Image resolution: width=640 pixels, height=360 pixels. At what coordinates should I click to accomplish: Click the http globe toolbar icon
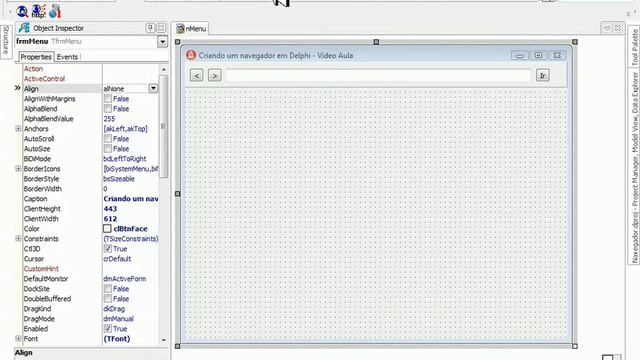(39, 11)
